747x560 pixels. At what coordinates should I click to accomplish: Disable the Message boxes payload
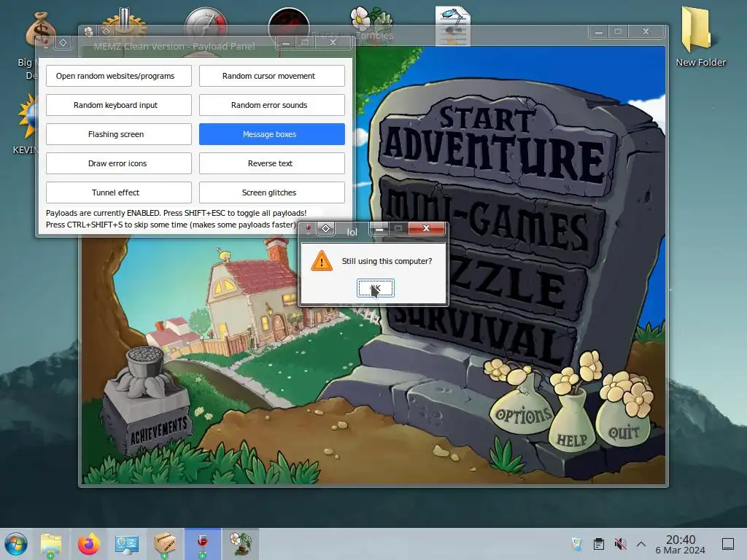(272, 134)
